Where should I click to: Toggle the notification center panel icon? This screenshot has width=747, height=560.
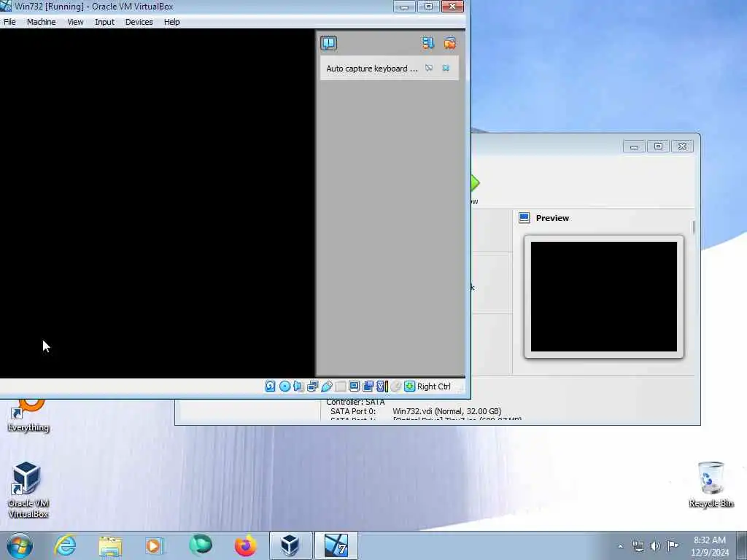click(x=329, y=43)
